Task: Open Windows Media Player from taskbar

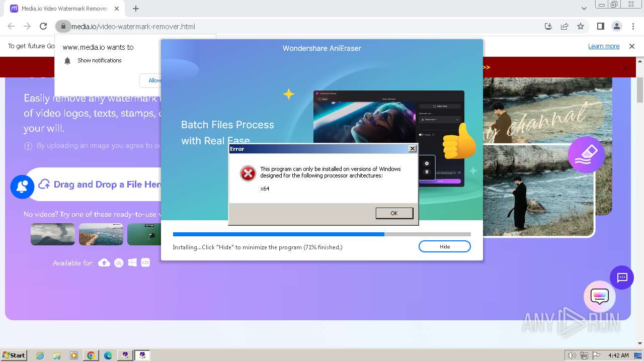Action: point(73,355)
